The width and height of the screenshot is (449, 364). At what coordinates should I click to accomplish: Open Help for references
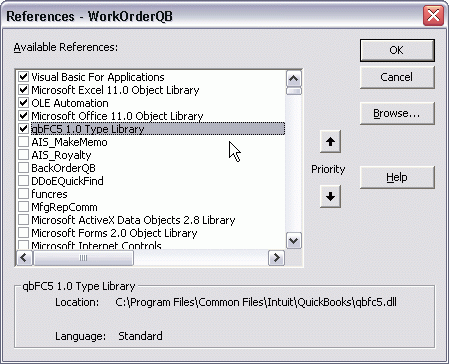pos(397,177)
